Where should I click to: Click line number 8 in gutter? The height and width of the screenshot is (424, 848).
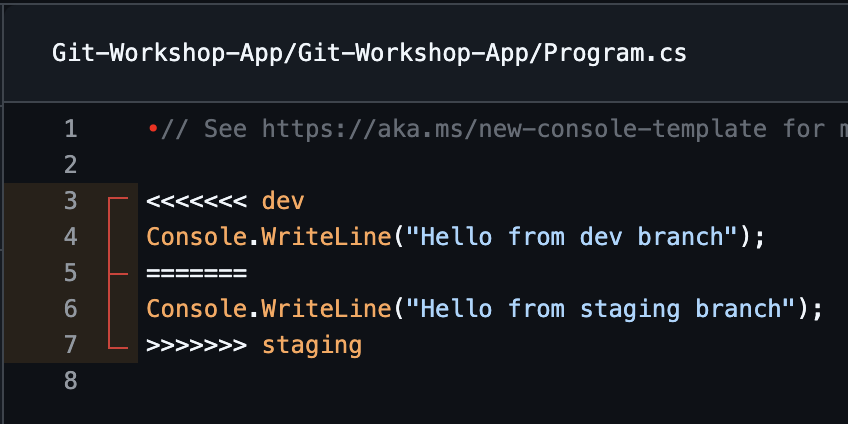(71, 381)
